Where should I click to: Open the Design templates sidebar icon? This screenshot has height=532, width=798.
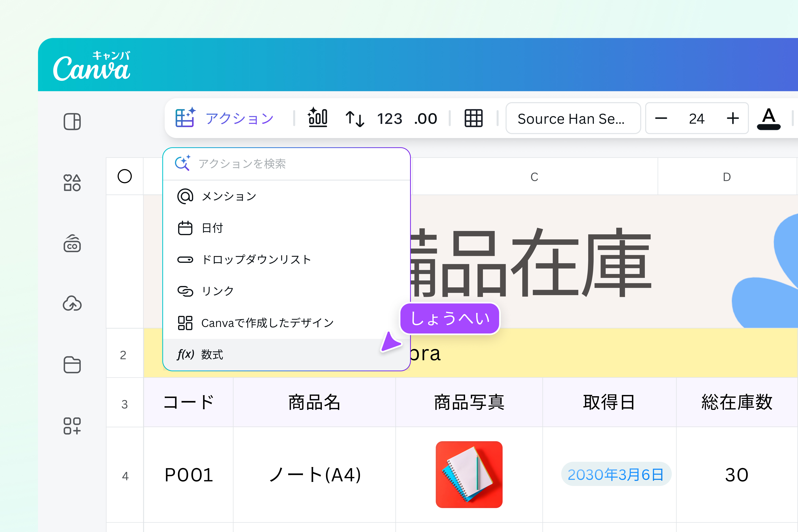coord(72,122)
